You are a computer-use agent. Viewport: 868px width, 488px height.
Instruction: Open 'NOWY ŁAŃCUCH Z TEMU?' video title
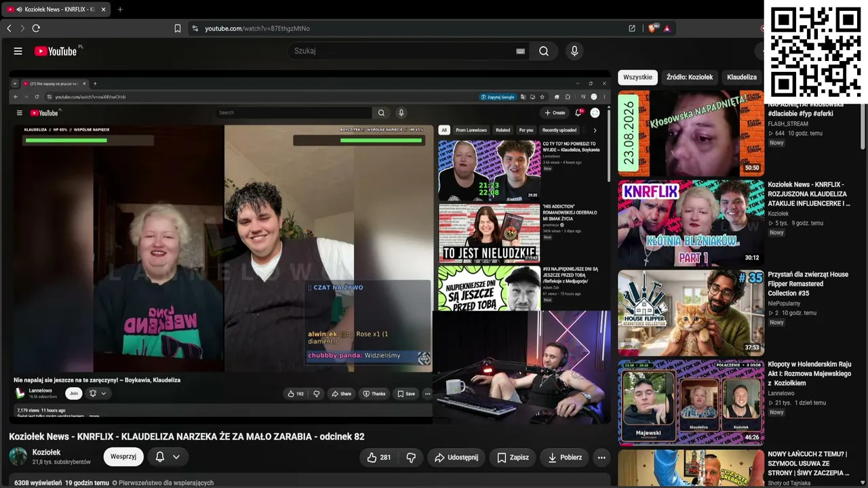(809, 464)
